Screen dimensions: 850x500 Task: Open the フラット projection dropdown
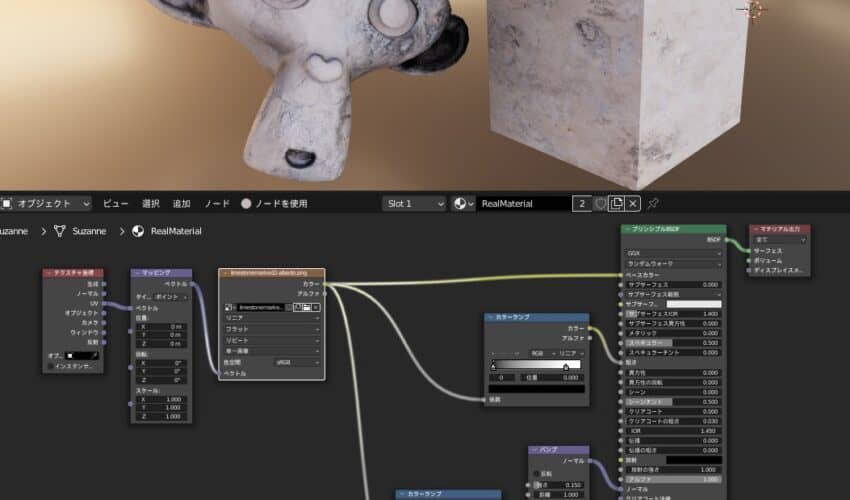point(272,329)
